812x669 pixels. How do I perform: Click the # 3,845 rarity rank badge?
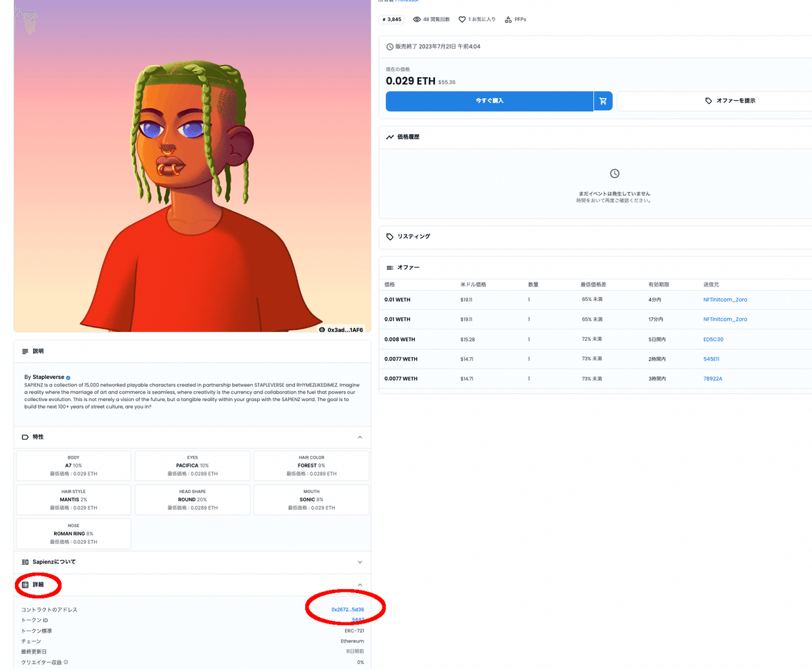tap(392, 20)
